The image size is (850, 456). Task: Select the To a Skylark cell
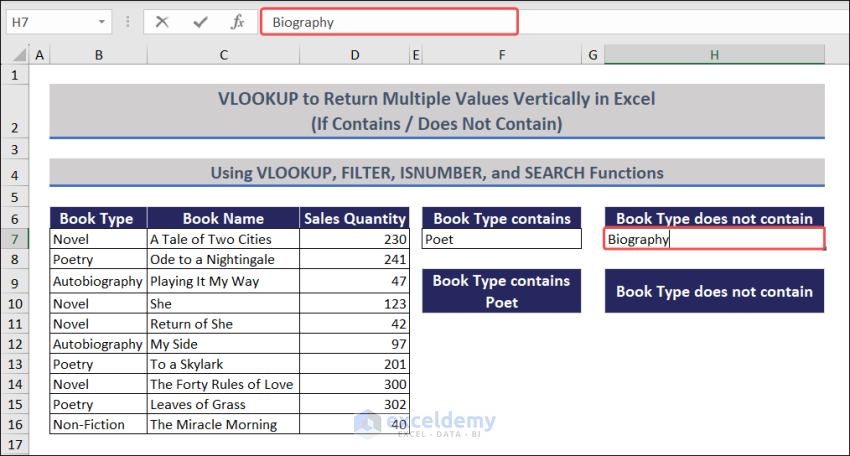coord(223,364)
